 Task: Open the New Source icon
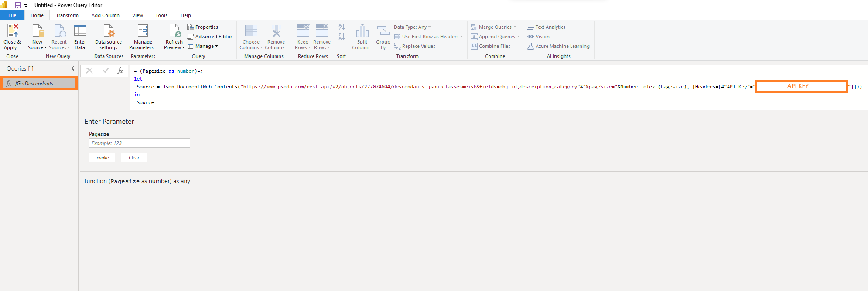click(38, 31)
